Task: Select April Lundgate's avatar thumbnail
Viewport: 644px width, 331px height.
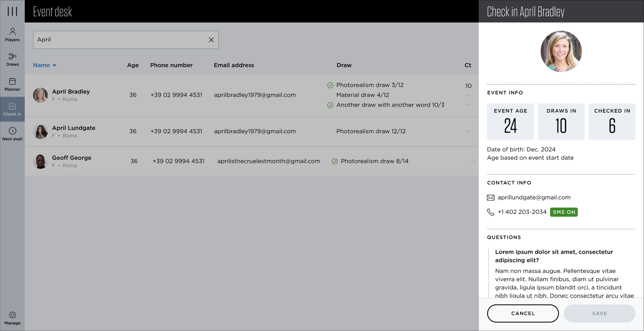Action: (x=40, y=132)
